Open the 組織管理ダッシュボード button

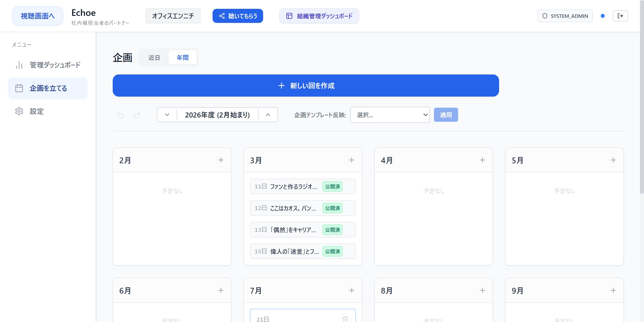[x=319, y=16]
